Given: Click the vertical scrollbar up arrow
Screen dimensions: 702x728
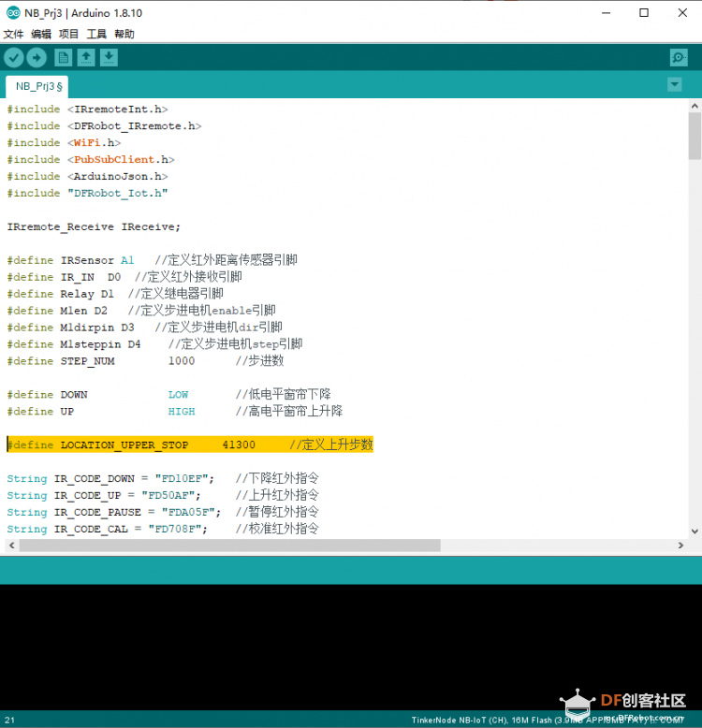Looking at the screenshot, I should [695, 106].
